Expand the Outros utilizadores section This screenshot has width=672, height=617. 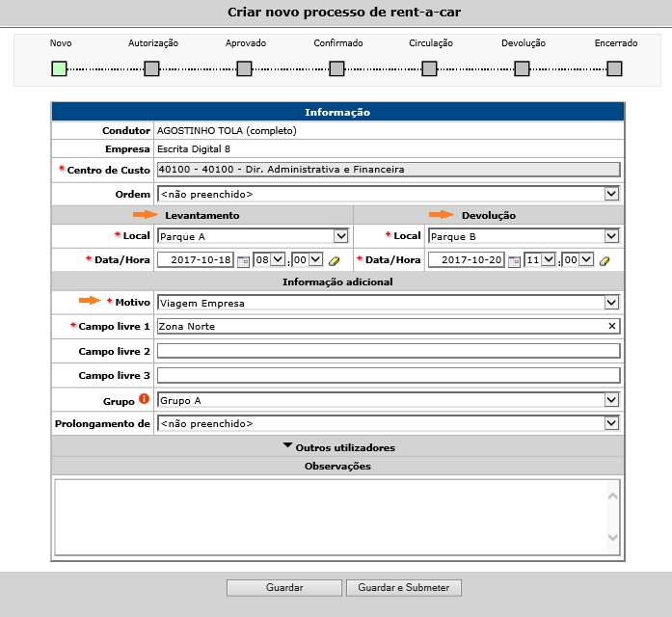pos(338,447)
